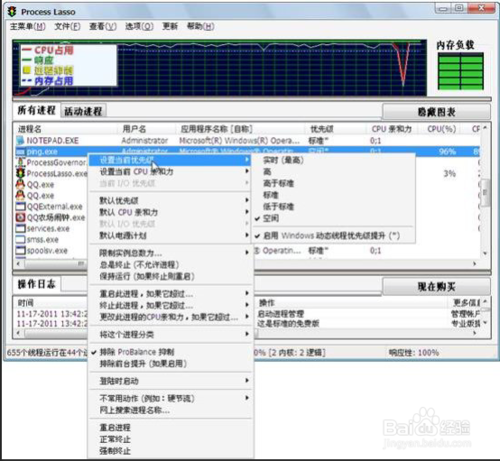
Task: Click the spoolsv.exe process icon
Action: tap(21, 250)
